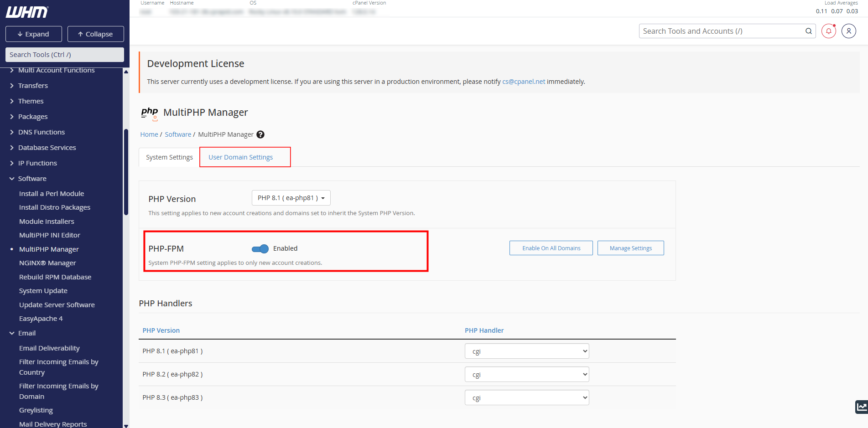Click the sidebar scroll-up arrow

click(x=126, y=72)
